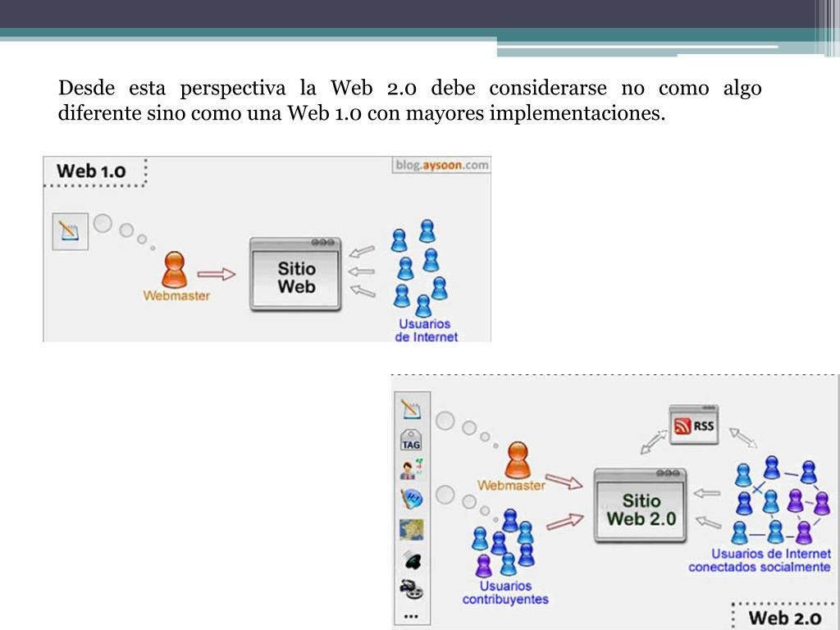The height and width of the screenshot is (630, 840).
Task: Click the RSS feed box
Action: tap(694, 425)
